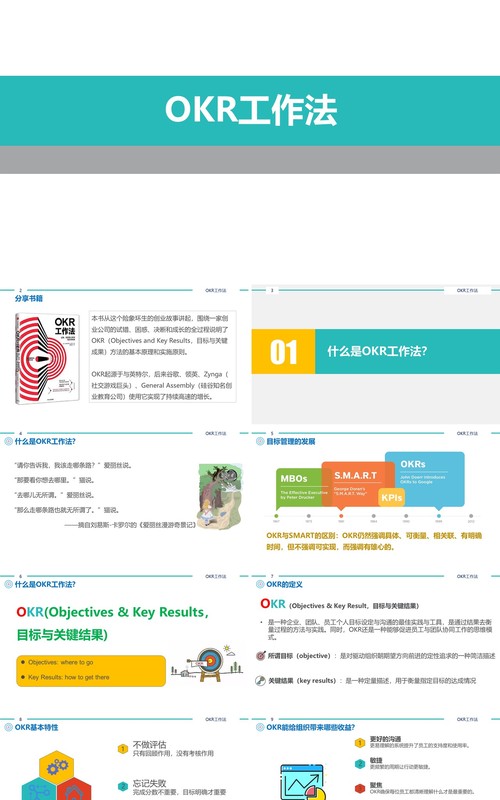Click the orange timeline dot under S.M.A.R.T
The height and width of the screenshot is (800, 500).
point(341,516)
